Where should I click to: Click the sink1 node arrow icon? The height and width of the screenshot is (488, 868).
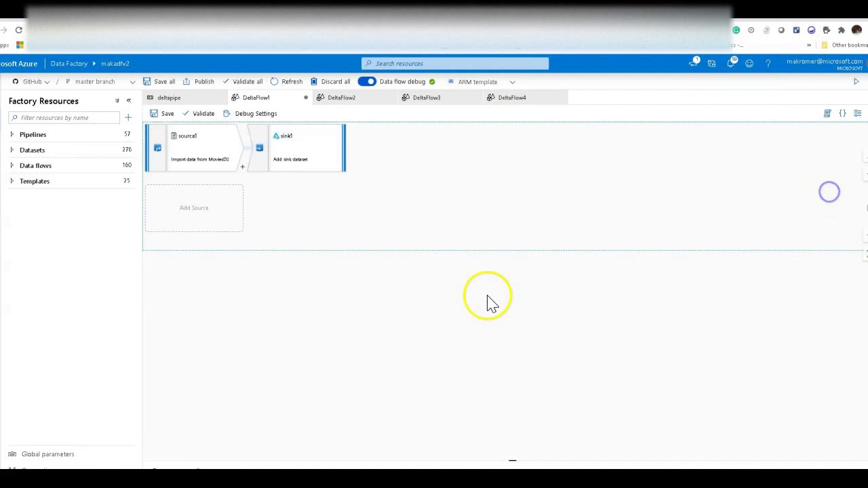tap(259, 148)
